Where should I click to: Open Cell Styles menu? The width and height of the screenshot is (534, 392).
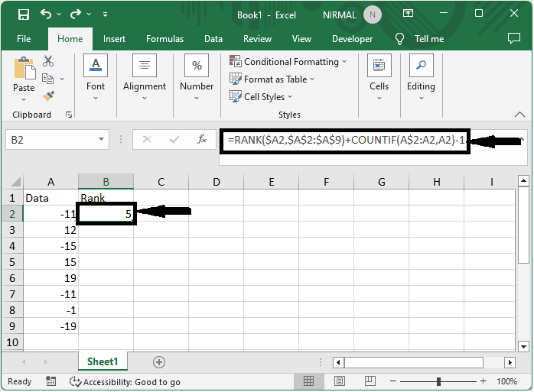(261, 97)
